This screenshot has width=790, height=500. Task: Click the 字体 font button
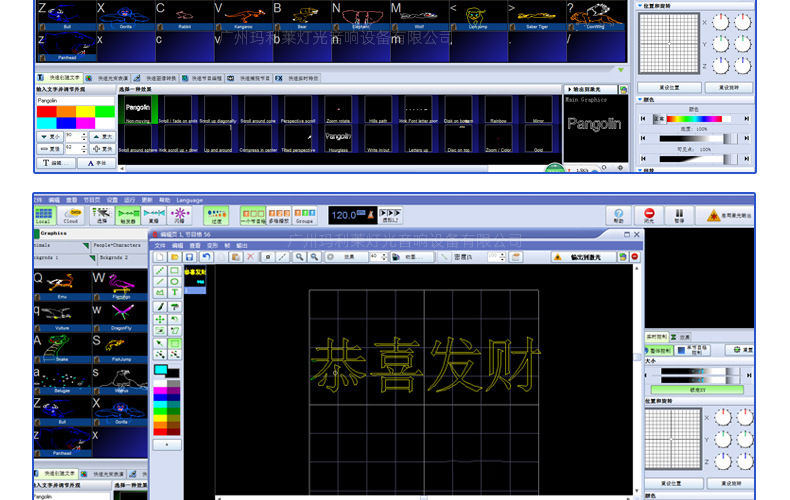click(97, 163)
